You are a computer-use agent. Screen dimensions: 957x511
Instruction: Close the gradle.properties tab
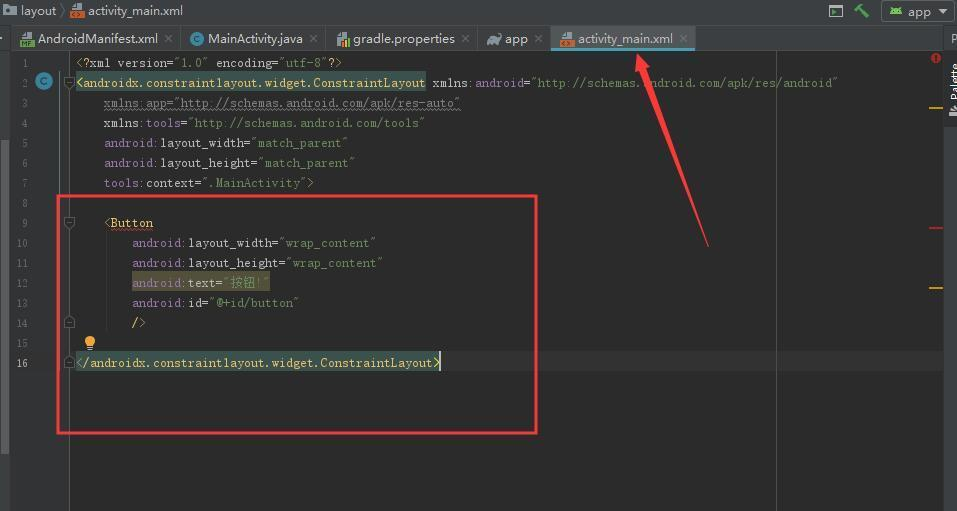(465, 38)
